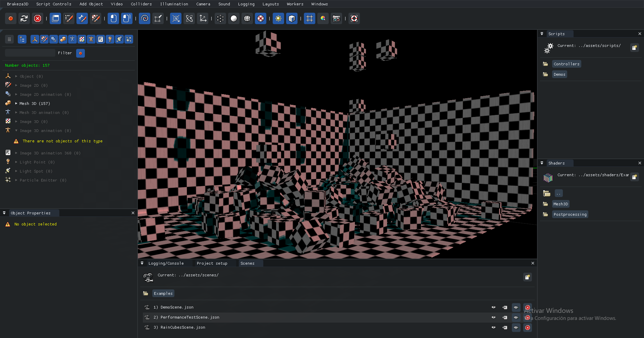Viewport: 644px width, 338px height.
Task: Click the shaders icon in the Shaders panel
Action: 548,178
